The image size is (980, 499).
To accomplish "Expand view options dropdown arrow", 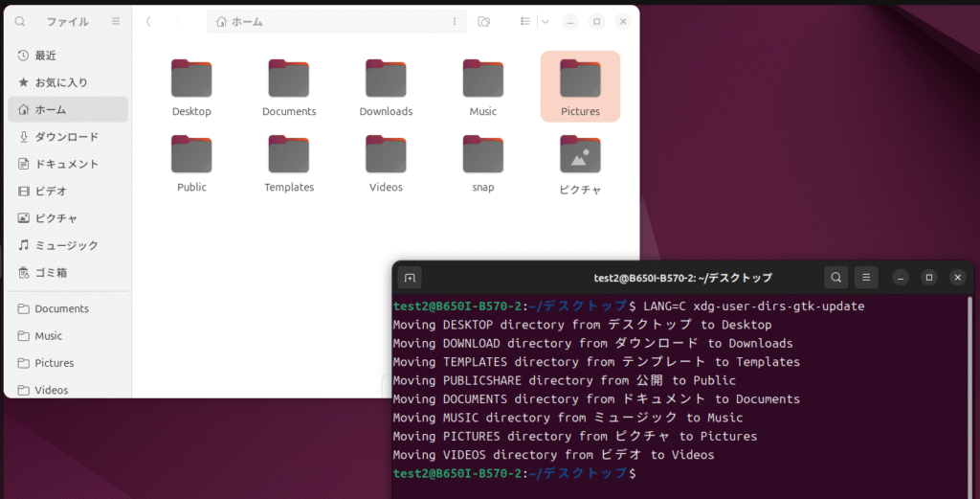I will 545,21.
